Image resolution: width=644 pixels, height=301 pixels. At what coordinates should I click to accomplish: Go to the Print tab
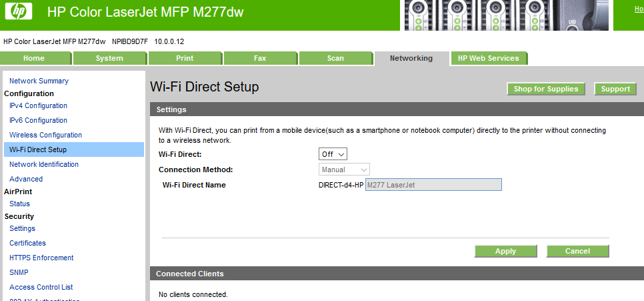(x=185, y=58)
